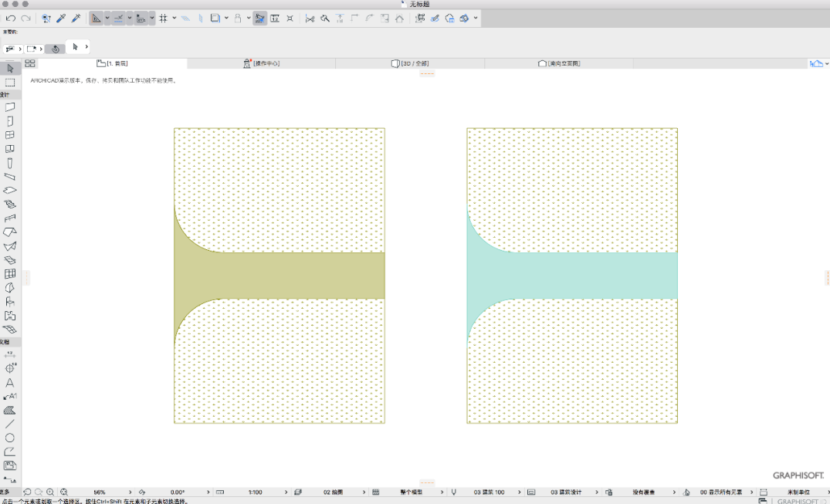Open the Teamwork cloud icon
Screen dimensions: 830x504
pos(449,19)
